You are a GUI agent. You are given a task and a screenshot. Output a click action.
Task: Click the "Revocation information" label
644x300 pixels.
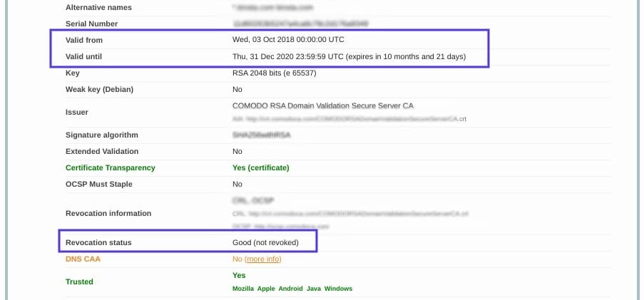click(108, 213)
